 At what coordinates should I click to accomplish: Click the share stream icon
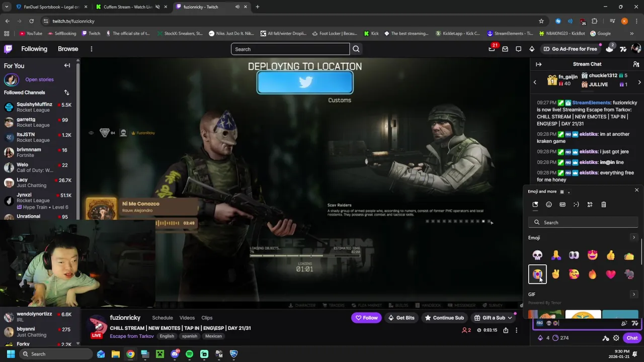pyautogui.click(x=506, y=330)
